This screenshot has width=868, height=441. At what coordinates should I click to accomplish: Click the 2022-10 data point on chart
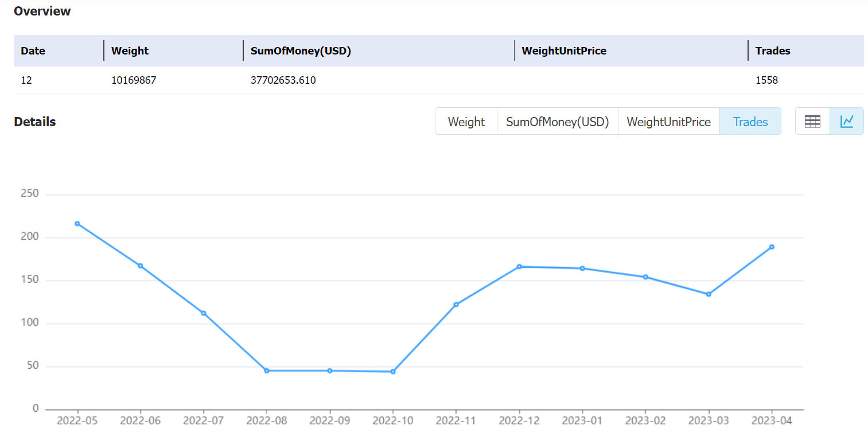point(392,372)
